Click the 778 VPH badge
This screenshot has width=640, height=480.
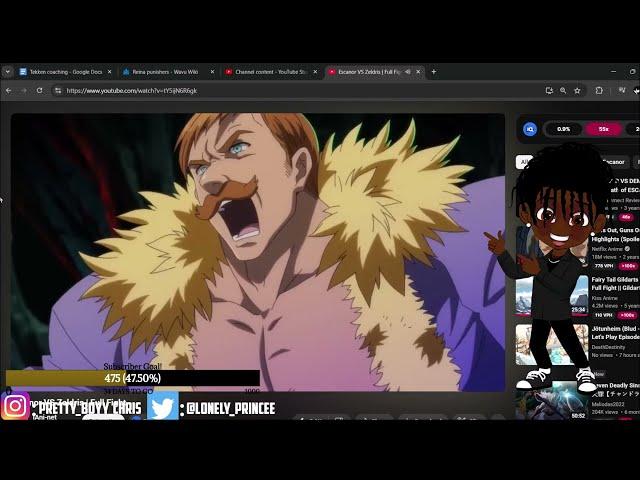tap(604, 266)
